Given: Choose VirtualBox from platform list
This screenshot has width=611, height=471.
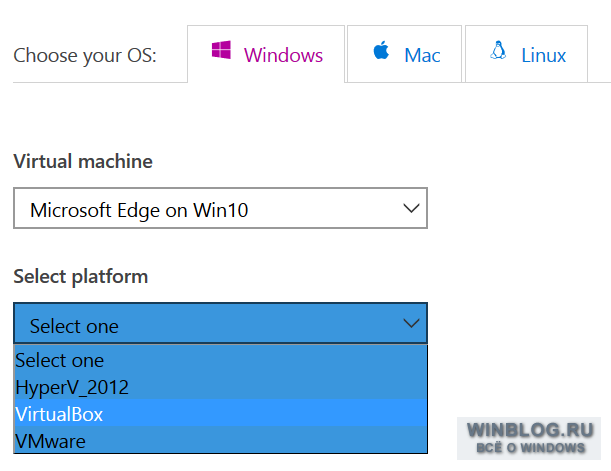Looking at the screenshot, I should point(221,413).
